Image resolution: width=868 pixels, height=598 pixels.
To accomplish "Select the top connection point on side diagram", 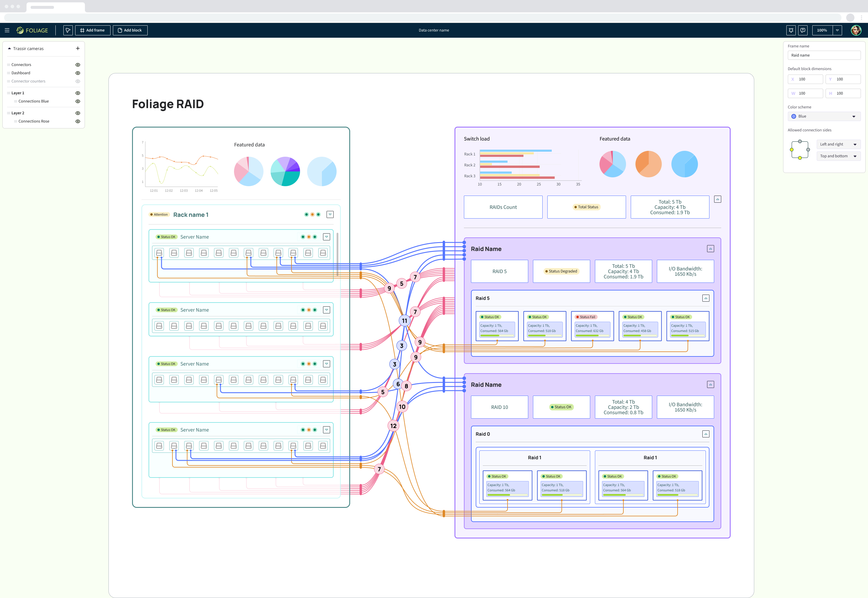I will tap(800, 141).
